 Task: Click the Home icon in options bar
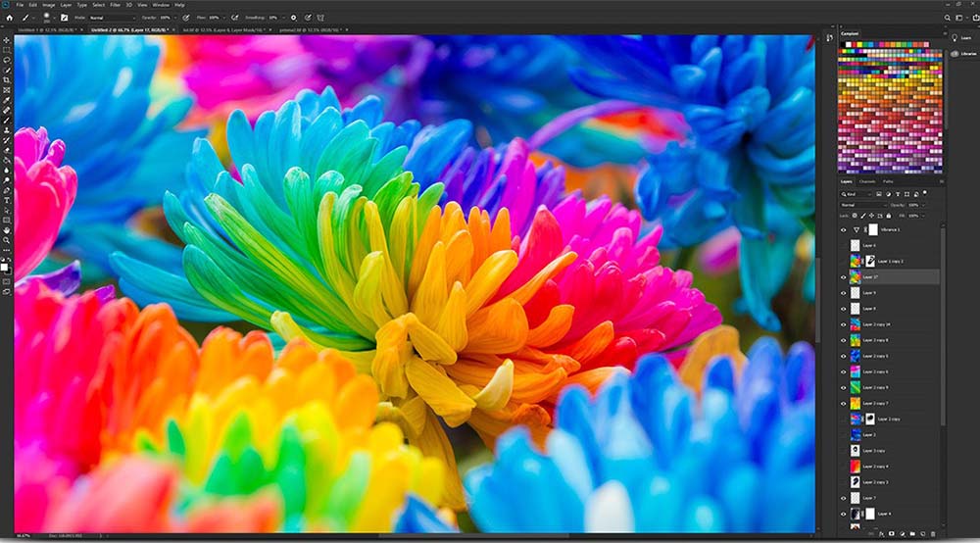click(10, 18)
